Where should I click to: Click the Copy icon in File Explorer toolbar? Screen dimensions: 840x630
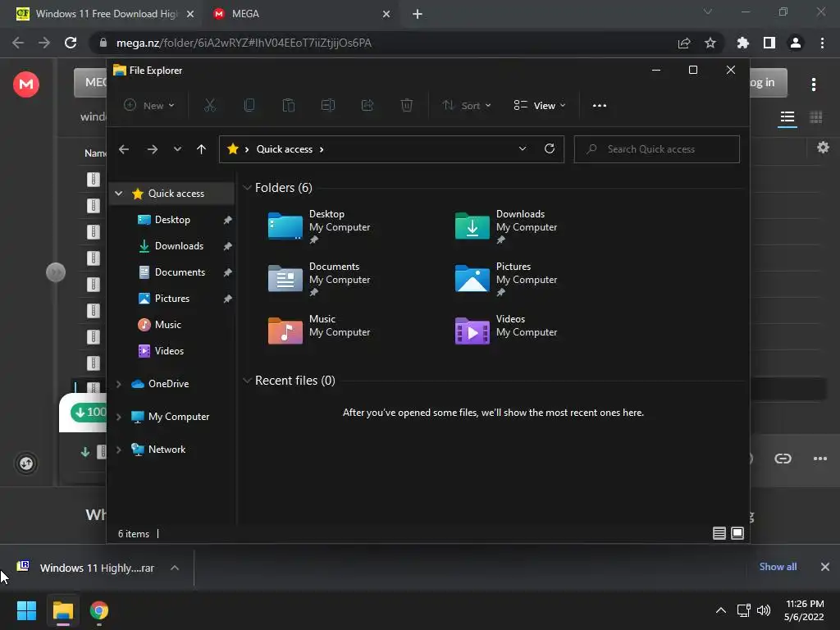pyautogui.click(x=249, y=106)
